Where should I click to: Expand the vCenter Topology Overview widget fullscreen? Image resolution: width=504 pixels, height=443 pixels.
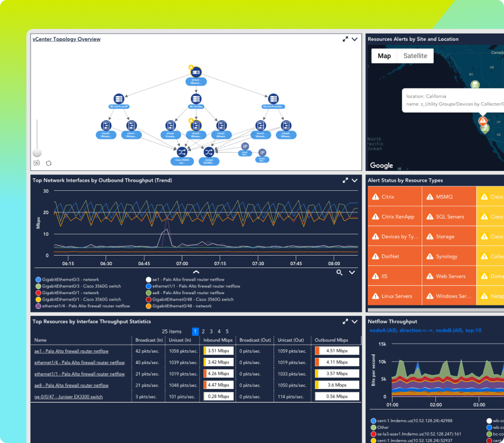[345, 39]
